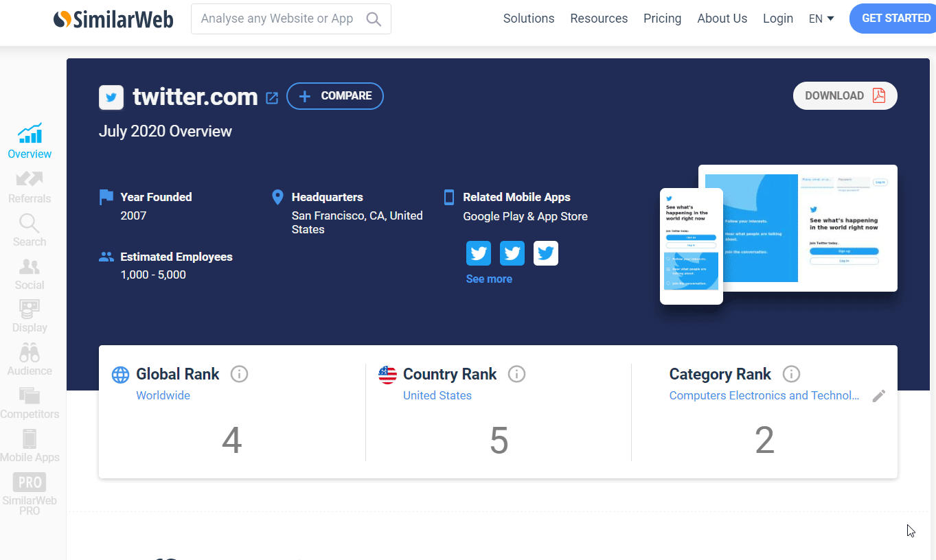
Task: Focus the Analyse any Website or App field
Action: tap(291, 19)
